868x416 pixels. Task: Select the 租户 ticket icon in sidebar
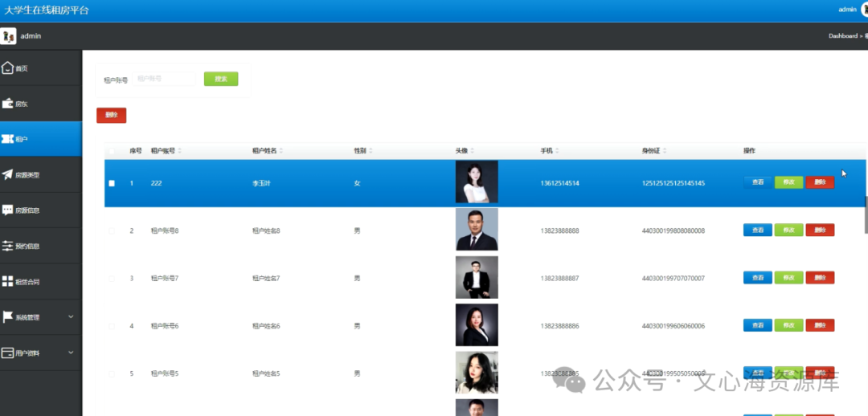(x=8, y=139)
